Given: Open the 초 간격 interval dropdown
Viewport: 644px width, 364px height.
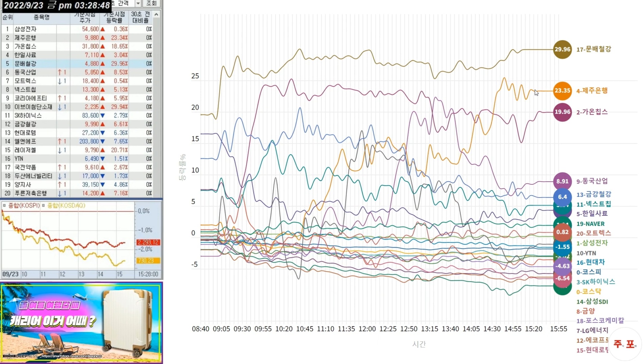Looking at the screenshot, I should (x=138, y=3).
